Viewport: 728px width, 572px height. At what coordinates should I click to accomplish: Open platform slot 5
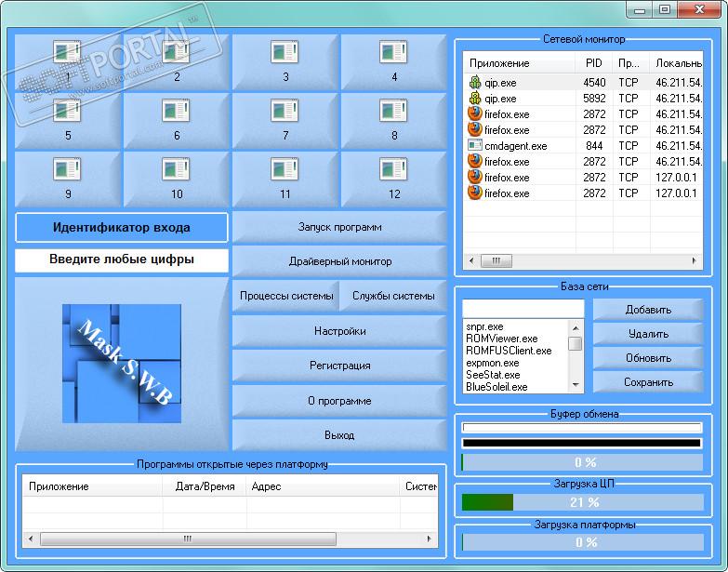(68, 121)
